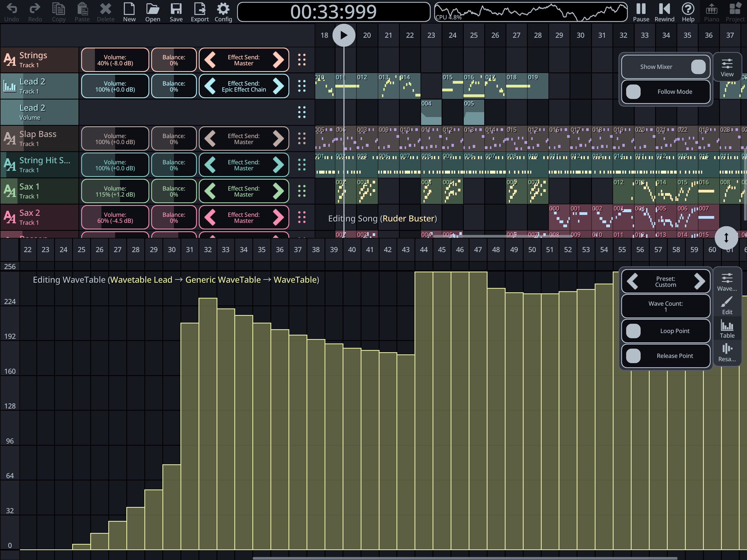This screenshot has height=560, width=747.
Task: Export the song
Action: (200, 12)
